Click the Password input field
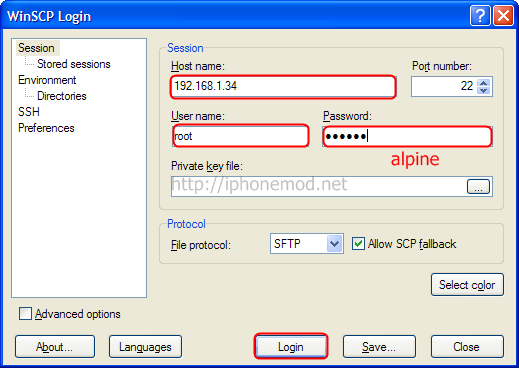Viewport: 519px width, 368px height. 407,136
